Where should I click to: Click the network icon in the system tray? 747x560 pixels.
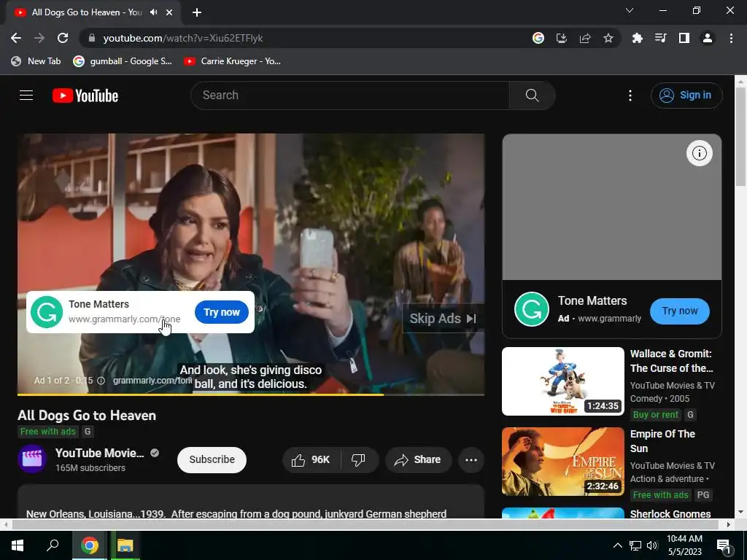[x=635, y=545]
